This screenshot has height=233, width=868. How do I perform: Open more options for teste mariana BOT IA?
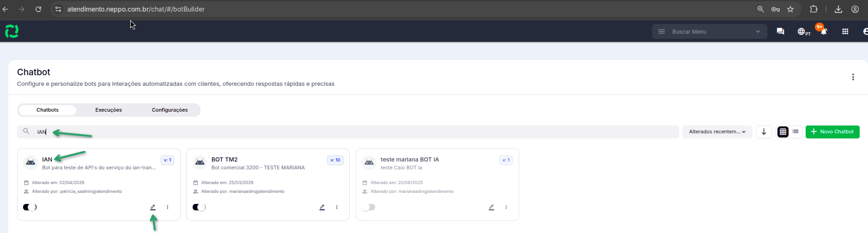click(x=506, y=208)
